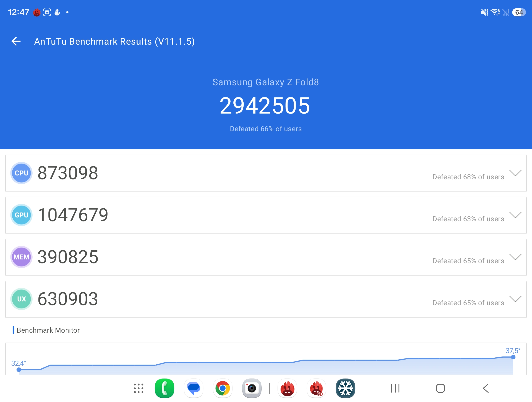The height and width of the screenshot is (402, 532).
Task: Open the Camera app in taskbar
Action: (x=252, y=388)
